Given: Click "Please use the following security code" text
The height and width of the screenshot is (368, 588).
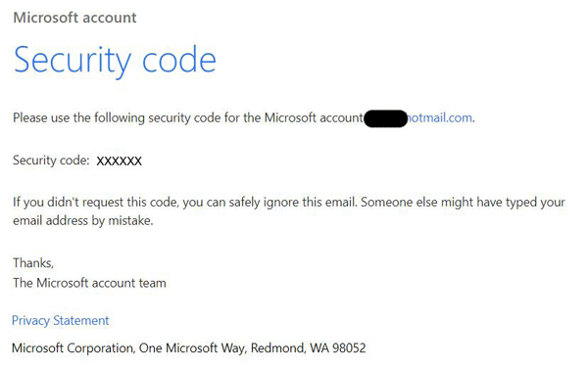Looking at the screenshot, I should 117,117.
